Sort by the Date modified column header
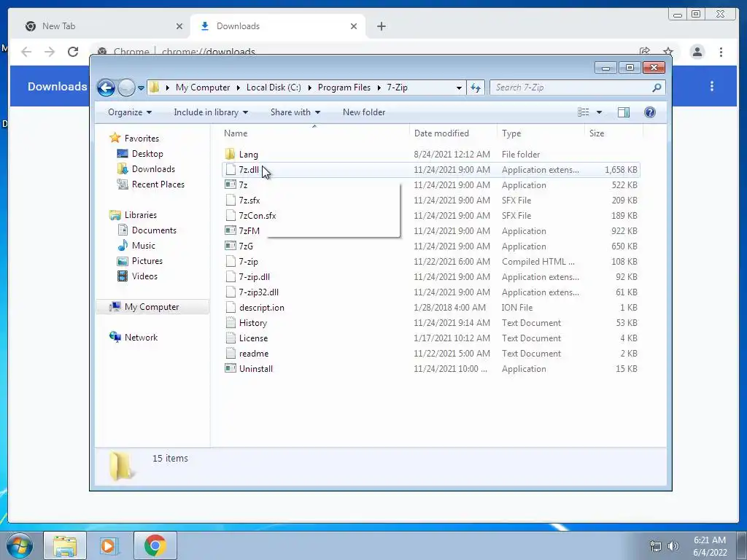Viewport: 747px width, 560px height. (x=453, y=133)
